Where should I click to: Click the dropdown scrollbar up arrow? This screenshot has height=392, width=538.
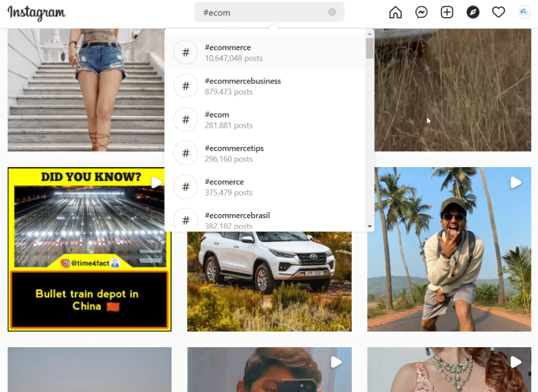tap(369, 34)
